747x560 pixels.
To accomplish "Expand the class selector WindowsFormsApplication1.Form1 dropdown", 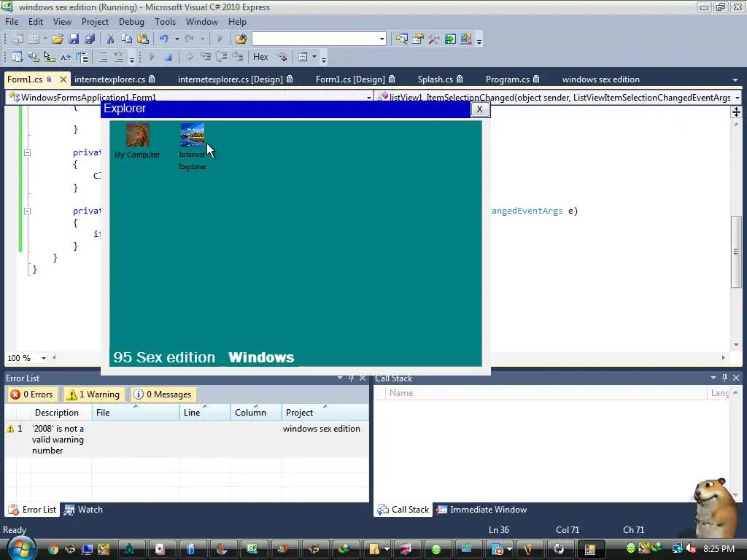I will tap(368, 98).
